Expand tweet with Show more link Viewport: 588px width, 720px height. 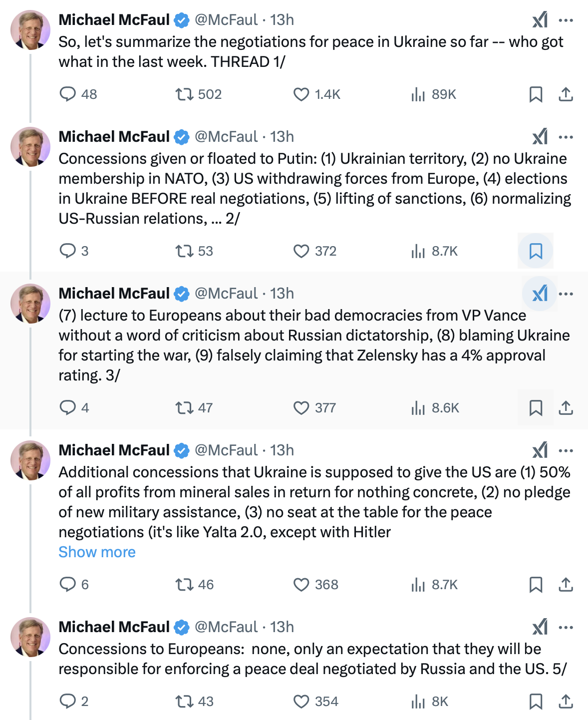[97, 552]
